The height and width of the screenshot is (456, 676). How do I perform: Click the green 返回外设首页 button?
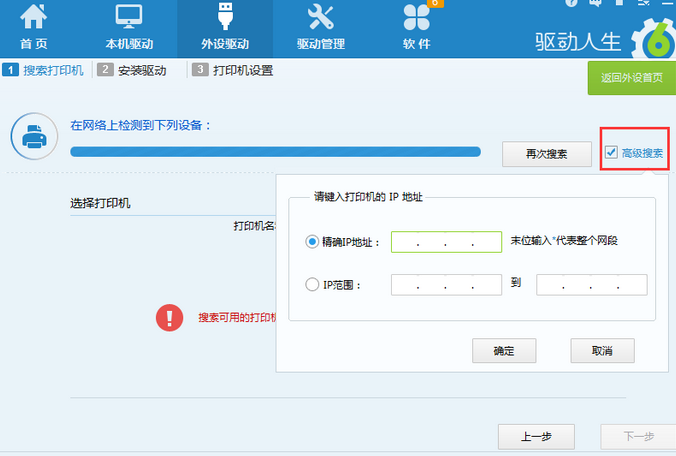pos(631,77)
